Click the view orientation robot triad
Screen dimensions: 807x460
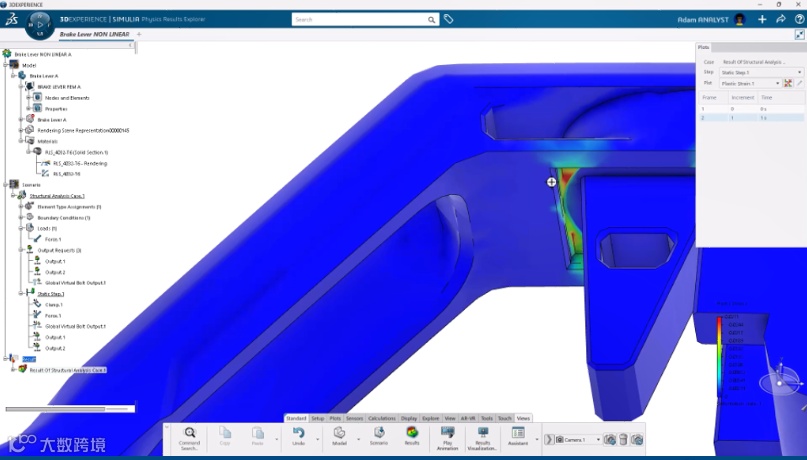(781, 381)
